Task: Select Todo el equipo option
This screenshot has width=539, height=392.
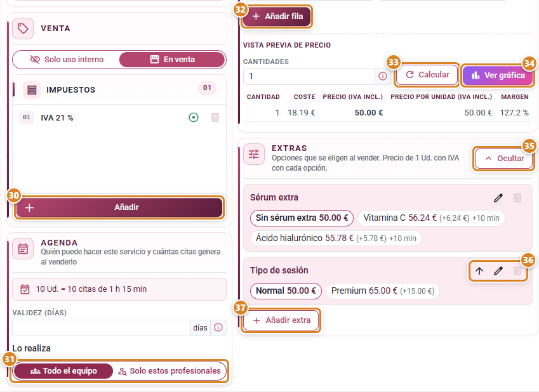Action: click(x=63, y=371)
